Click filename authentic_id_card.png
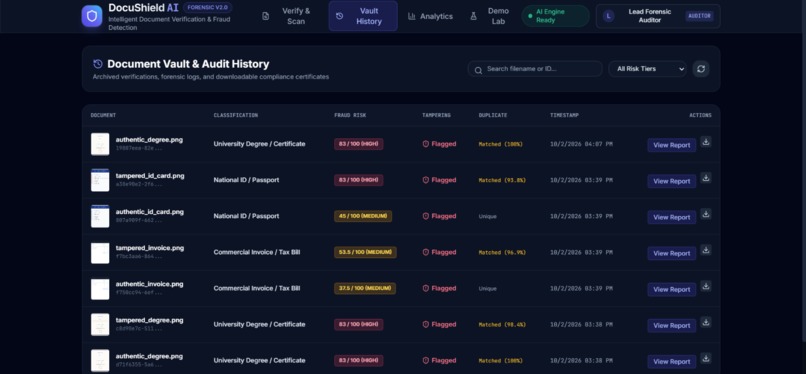806x374 pixels. click(150, 212)
